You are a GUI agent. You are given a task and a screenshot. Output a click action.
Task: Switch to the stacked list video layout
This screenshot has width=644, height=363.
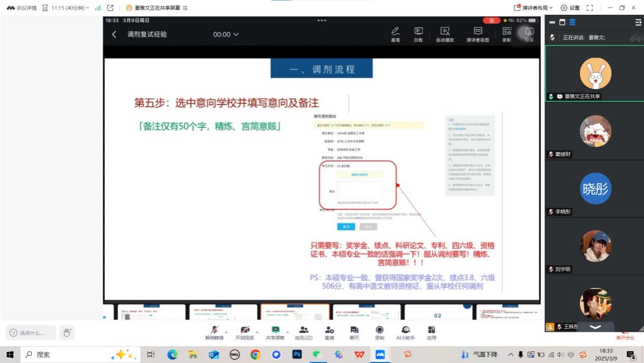coord(572,22)
